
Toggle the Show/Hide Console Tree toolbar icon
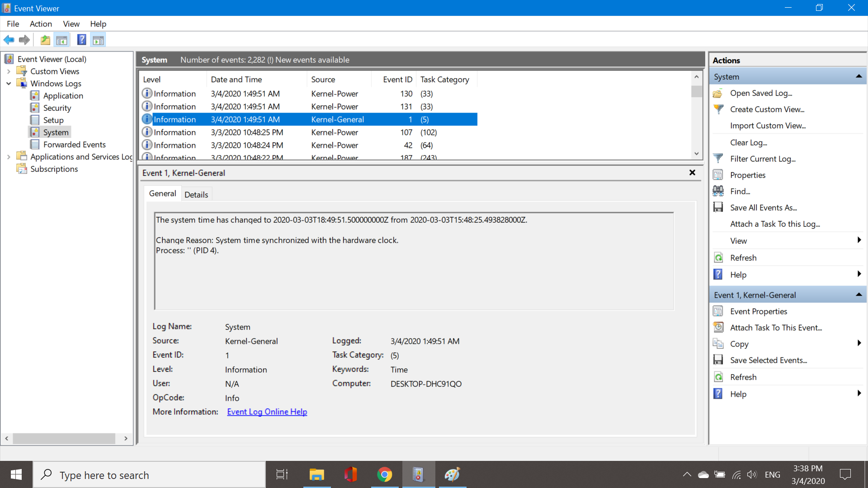62,40
